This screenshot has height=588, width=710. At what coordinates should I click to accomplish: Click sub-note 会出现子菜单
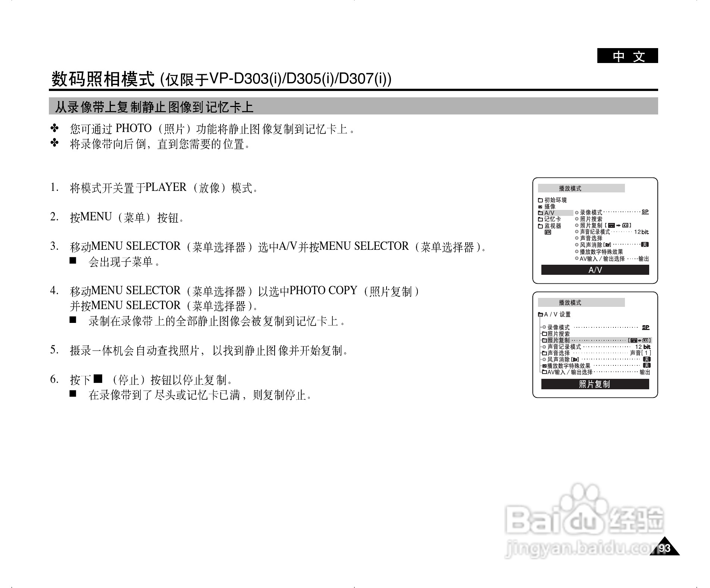click(125, 262)
